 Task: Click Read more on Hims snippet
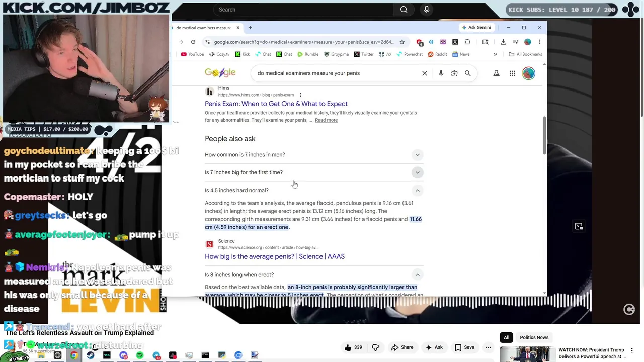326,120
